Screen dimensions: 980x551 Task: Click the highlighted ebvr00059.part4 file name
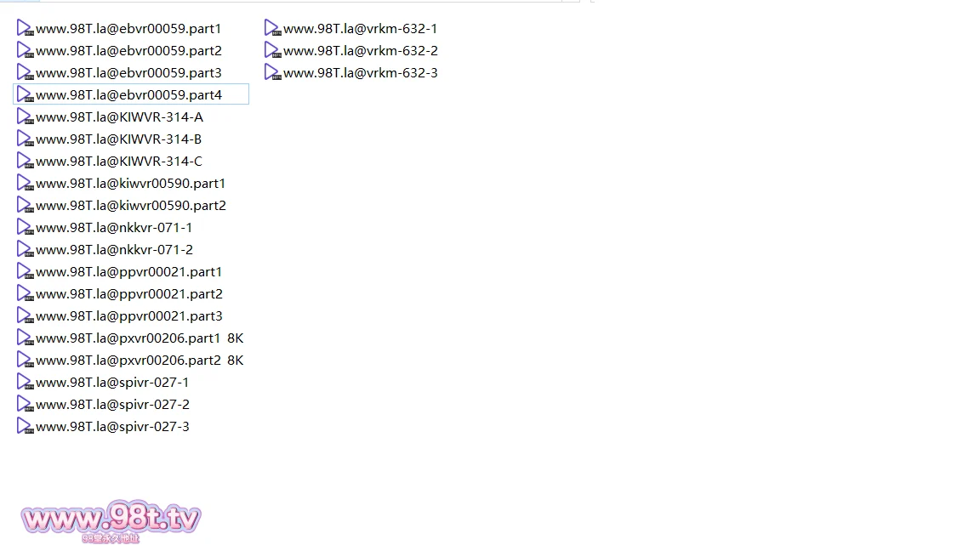click(x=128, y=95)
